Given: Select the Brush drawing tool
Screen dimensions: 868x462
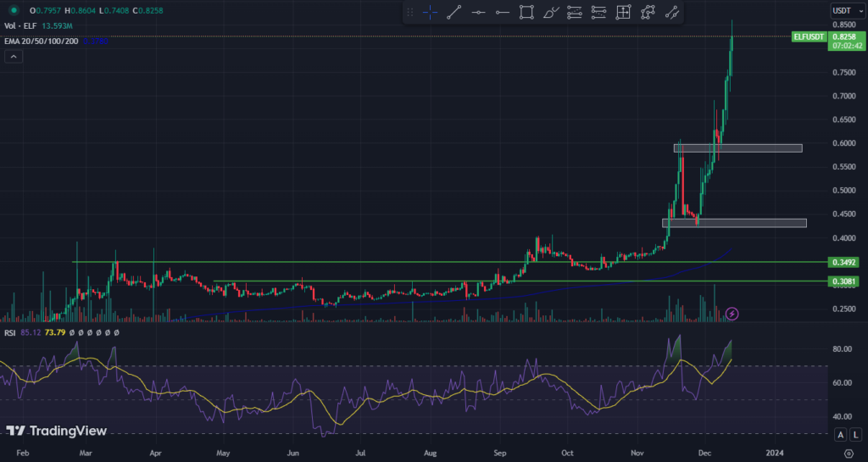Looking at the screenshot, I should pos(551,12).
